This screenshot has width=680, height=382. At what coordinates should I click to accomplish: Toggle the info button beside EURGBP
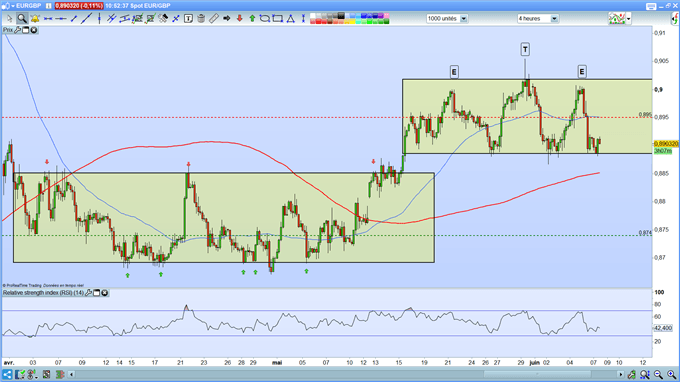(49, 6)
